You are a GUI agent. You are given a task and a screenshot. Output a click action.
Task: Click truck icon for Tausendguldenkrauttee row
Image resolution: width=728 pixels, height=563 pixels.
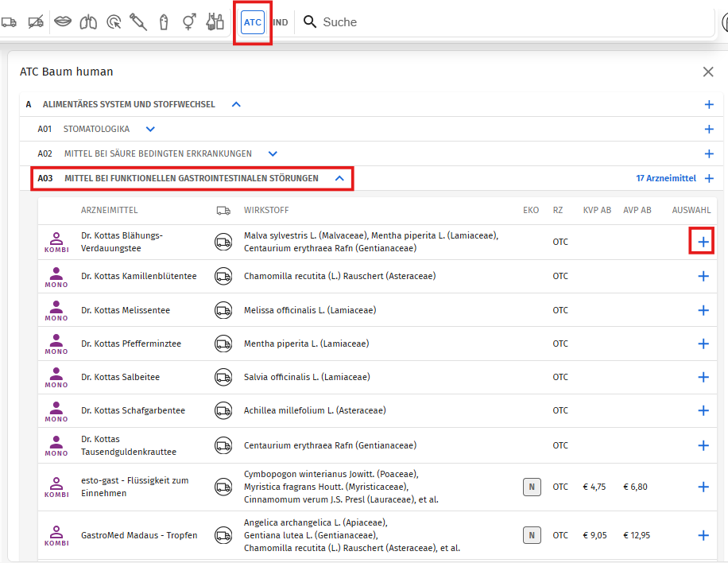[223, 445]
